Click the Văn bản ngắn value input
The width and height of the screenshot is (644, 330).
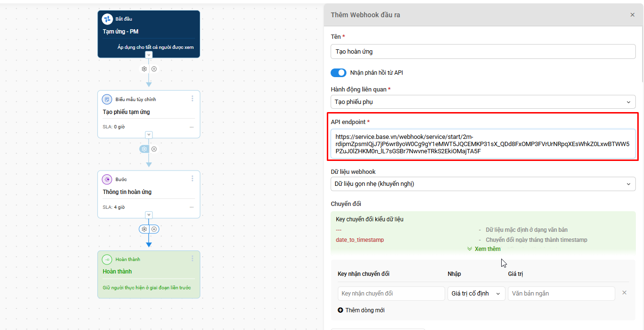(561, 294)
